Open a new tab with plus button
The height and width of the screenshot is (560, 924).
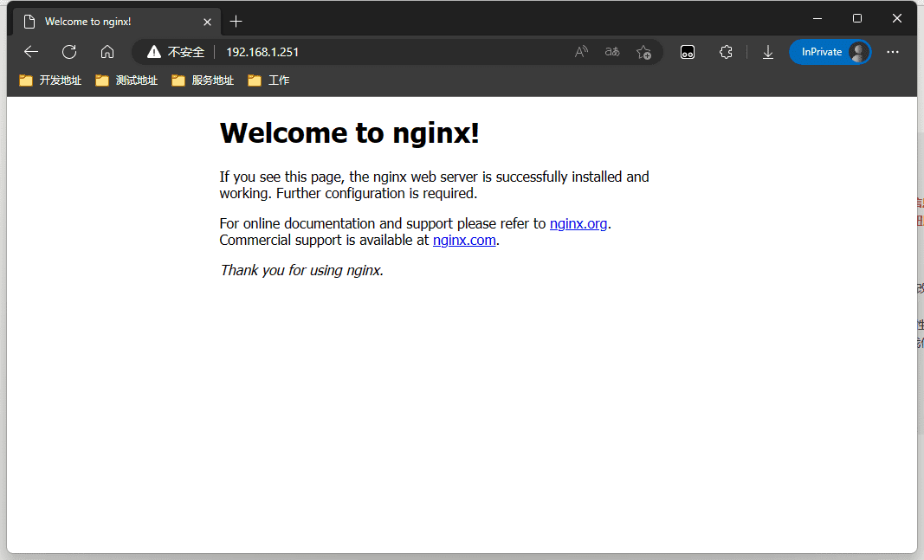(x=236, y=22)
